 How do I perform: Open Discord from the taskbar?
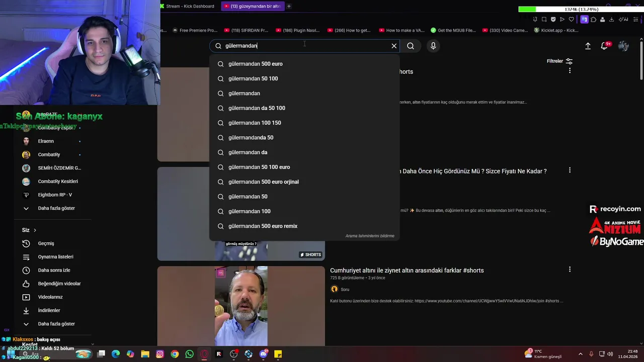(263, 354)
